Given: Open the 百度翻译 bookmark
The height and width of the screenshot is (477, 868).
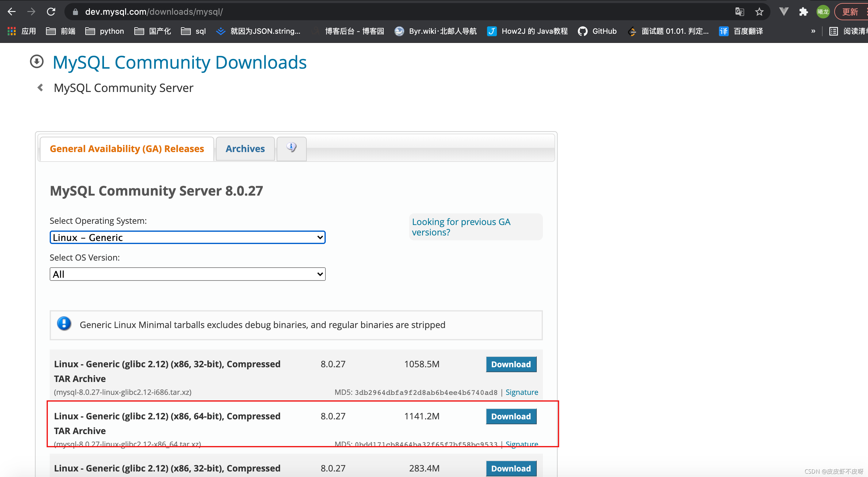Looking at the screenshot, I should pyautogui.click(x=741, y=31).
